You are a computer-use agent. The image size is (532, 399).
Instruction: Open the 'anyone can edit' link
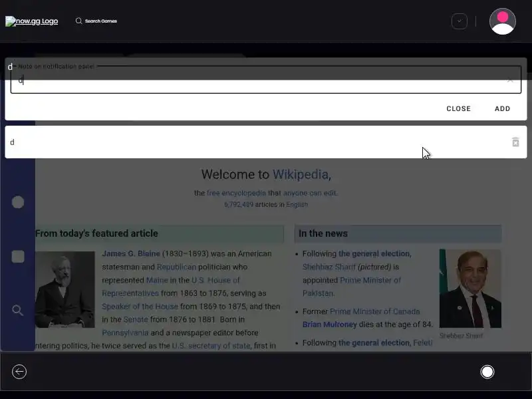coord(309,193)
